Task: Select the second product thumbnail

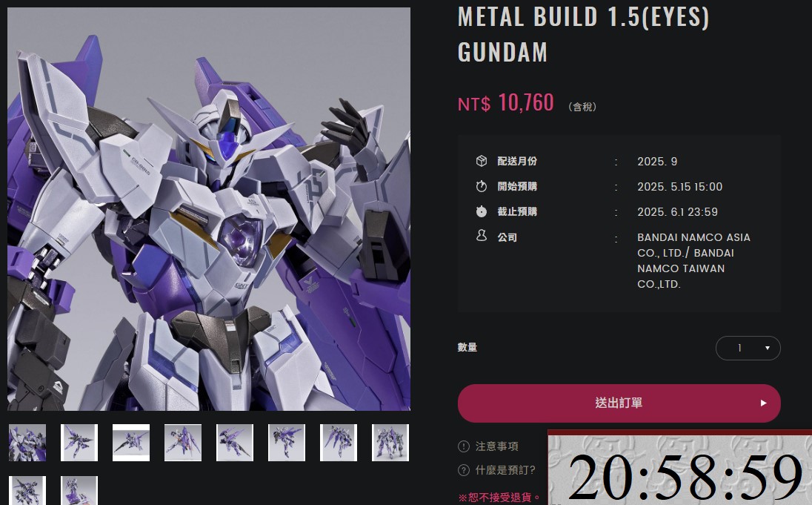Action: pyautogui.click(x=79, y=443)
